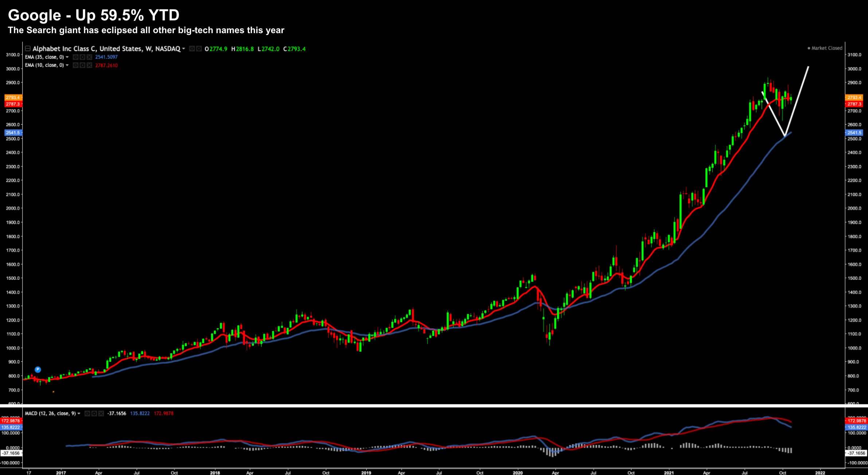
Task: Click the blue 2541.5 EMA label on right axis
Action: [854, 133]
